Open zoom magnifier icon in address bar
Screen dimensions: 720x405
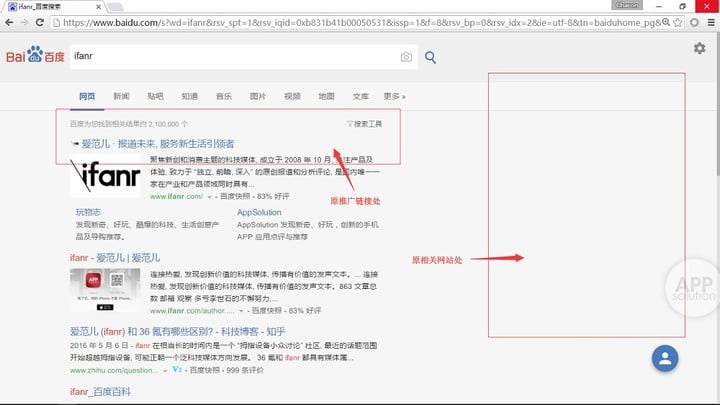[x=666, y=22]
